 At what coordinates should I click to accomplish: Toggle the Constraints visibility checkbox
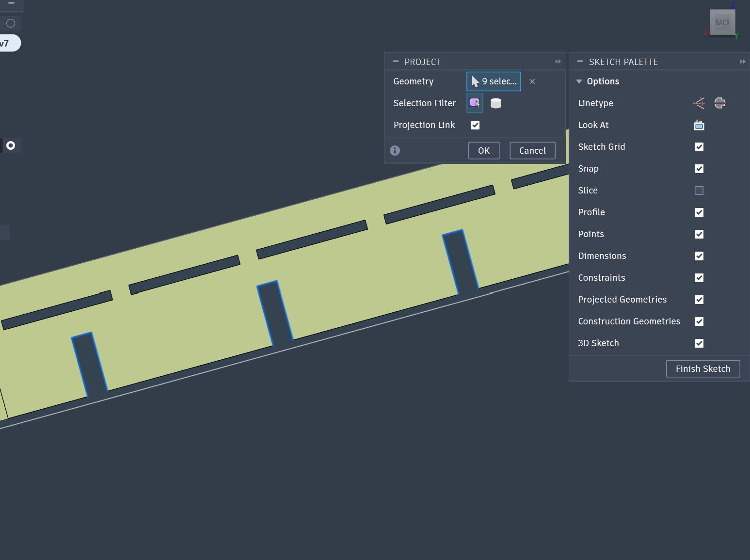(x=699, y=277)
